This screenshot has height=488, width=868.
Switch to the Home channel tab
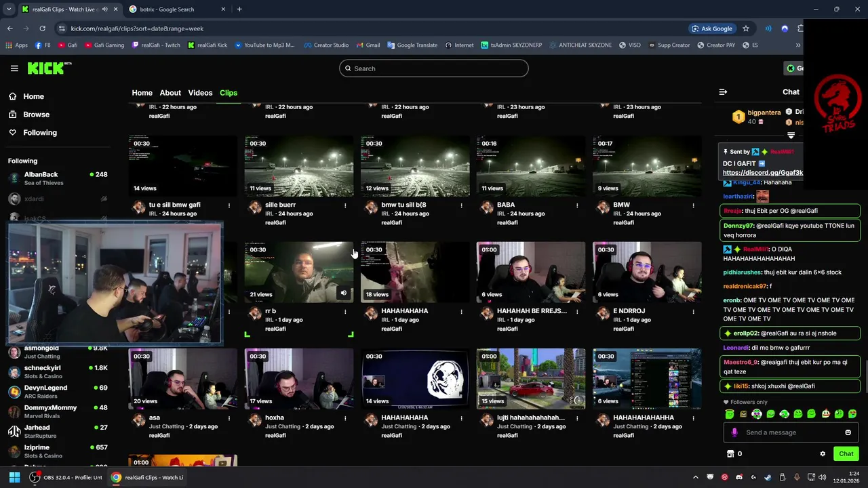pos(142,93)
